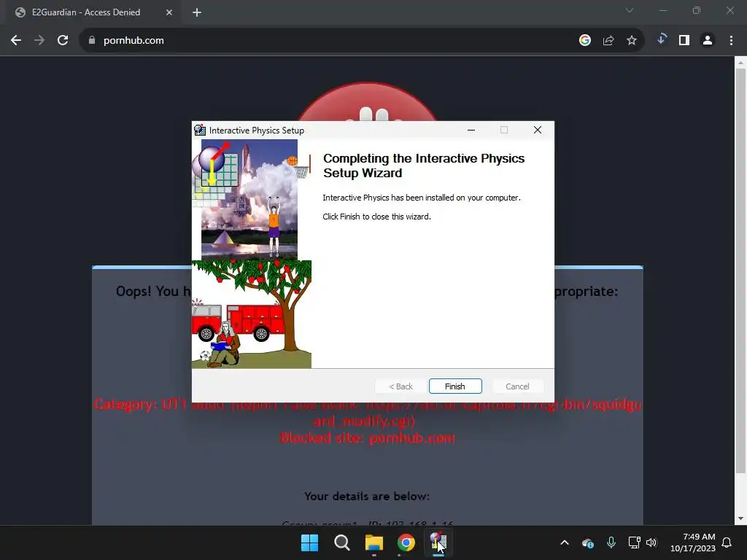747x560 pixels.
Task: Click Cancel in the setup wizard
Action: click(x=517, y=386)
